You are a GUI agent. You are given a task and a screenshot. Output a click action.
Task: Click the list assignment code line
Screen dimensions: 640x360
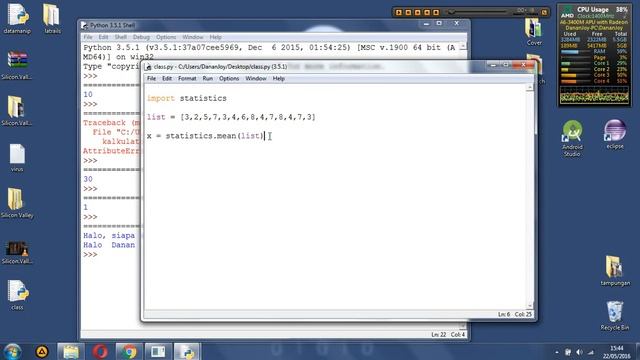231,117
